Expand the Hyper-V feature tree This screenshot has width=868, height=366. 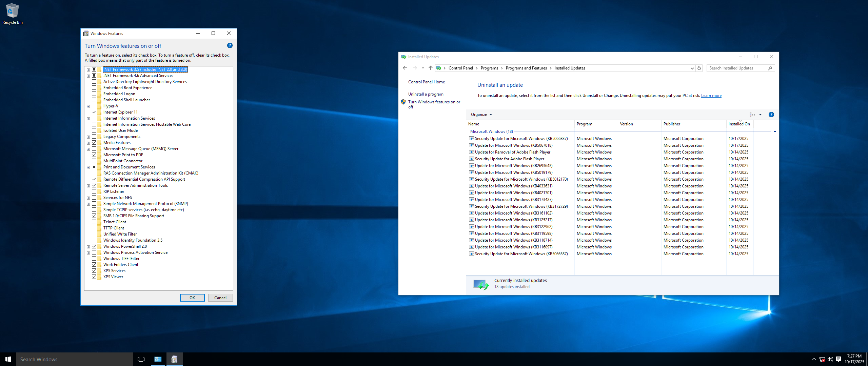click(x=88, y=106)
